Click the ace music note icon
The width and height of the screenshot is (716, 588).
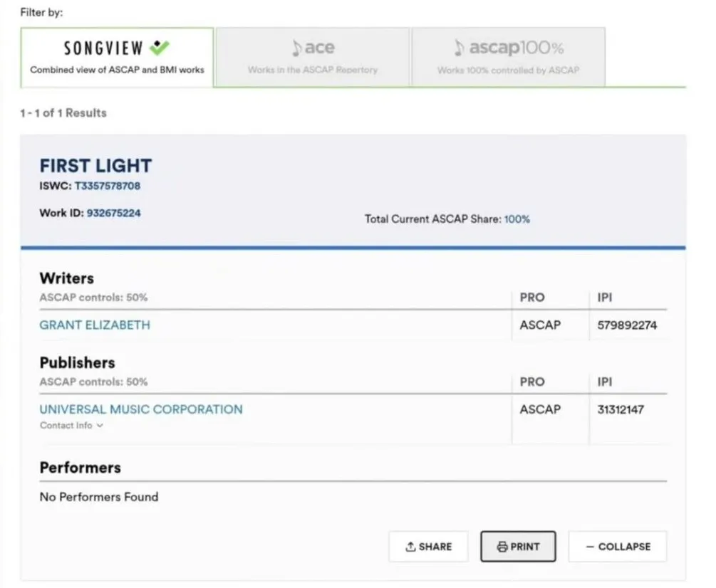(296, 48)
